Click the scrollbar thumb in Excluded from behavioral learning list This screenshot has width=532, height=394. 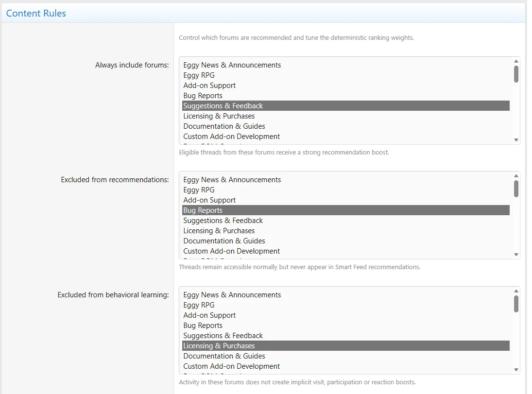tap(516, 304)
